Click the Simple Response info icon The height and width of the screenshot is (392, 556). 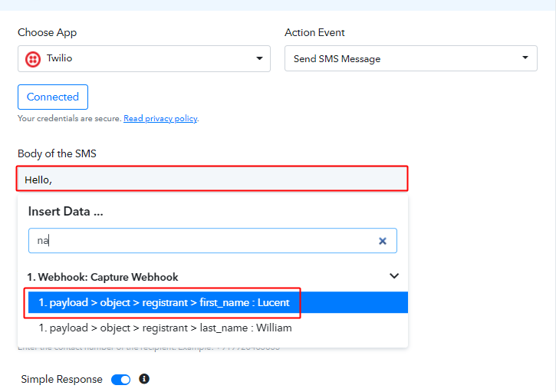pos(144,379)
